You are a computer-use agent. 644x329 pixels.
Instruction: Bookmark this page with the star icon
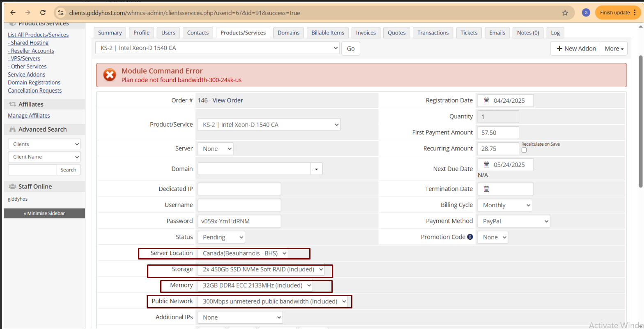point(565,13)
